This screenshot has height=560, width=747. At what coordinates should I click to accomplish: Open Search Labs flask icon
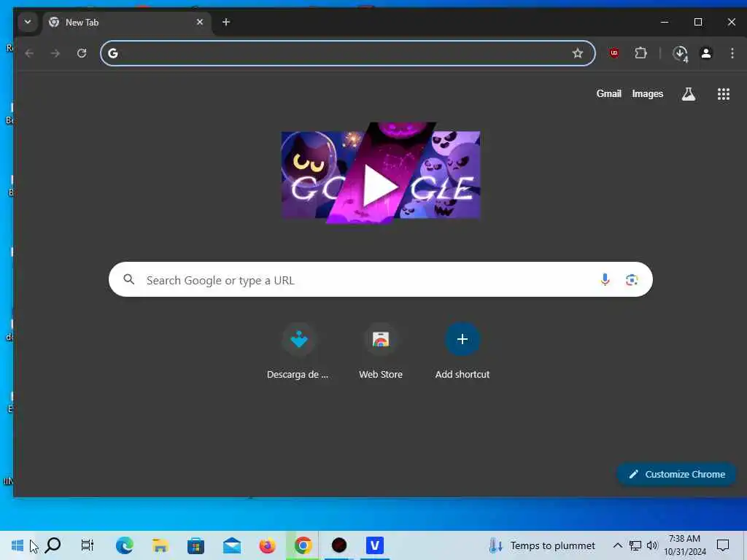point(689,94)
